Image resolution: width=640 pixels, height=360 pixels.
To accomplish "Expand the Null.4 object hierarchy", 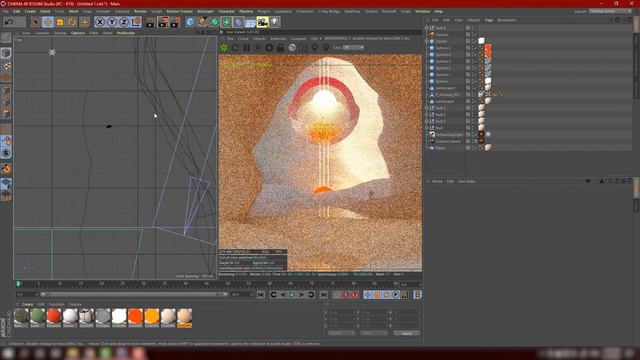I will coord(427,28).
